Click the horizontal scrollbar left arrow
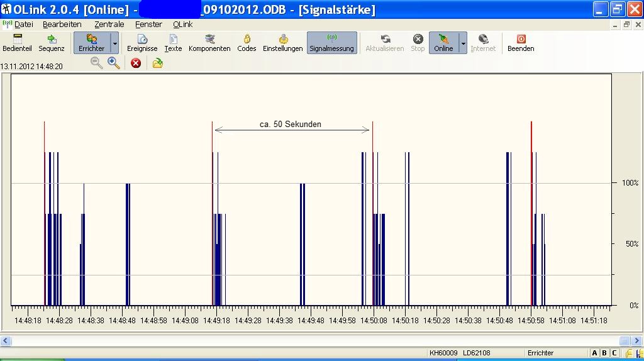Screen dimensions: 644x361 (x=6, y=341)
